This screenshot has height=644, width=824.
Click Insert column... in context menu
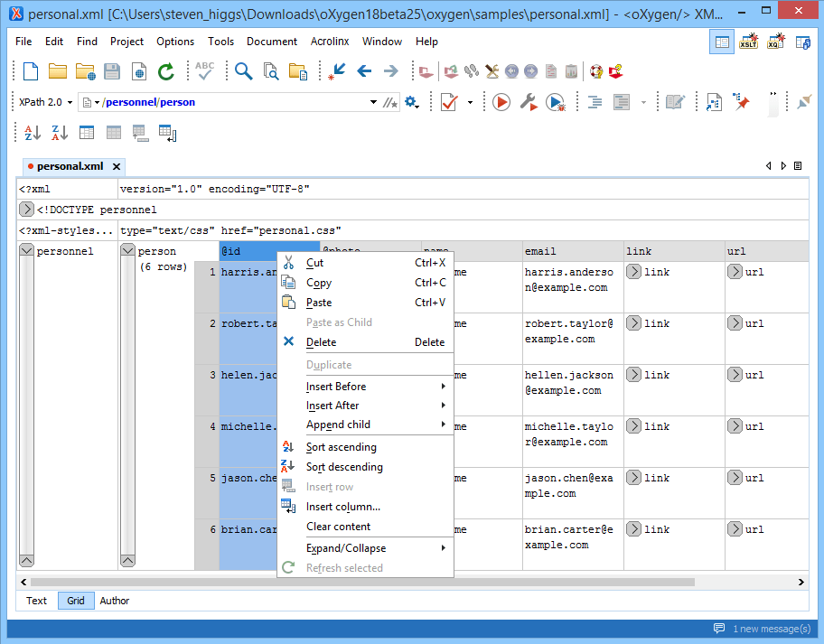342,507
